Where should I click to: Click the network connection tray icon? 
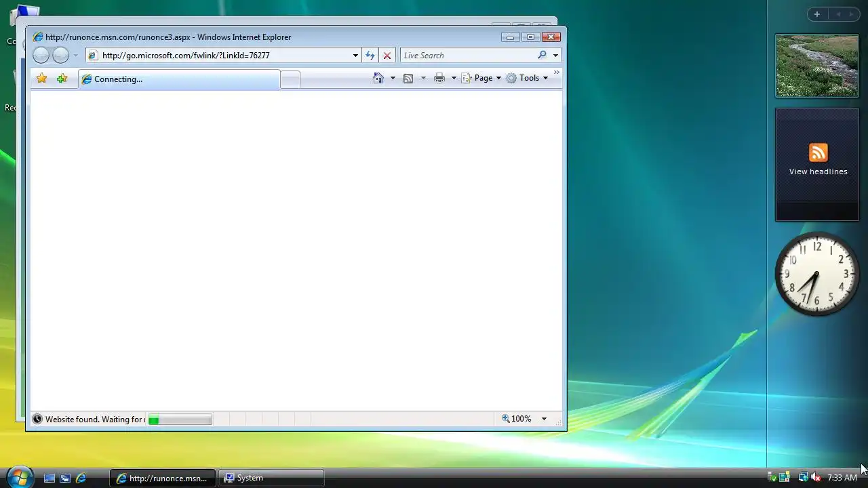click(x=803, y=478)
